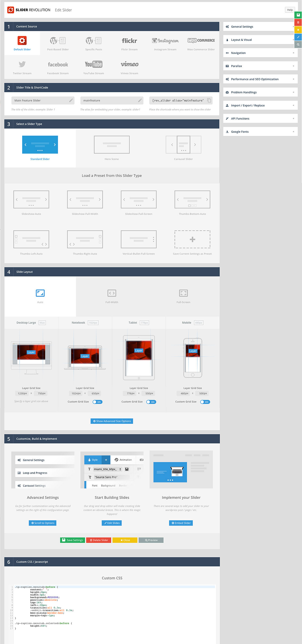Click the plus icon beside Style tab
The width and height of the screenshot is (302, 644).
(106, 460)
